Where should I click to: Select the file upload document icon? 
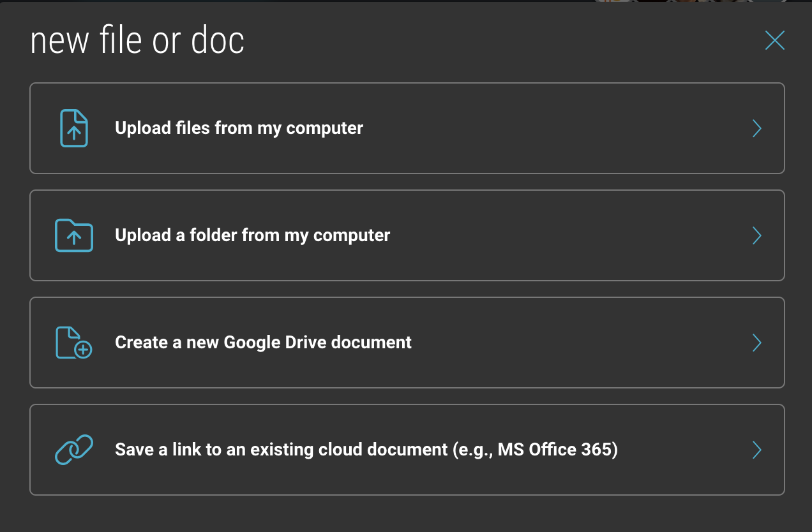74,128
